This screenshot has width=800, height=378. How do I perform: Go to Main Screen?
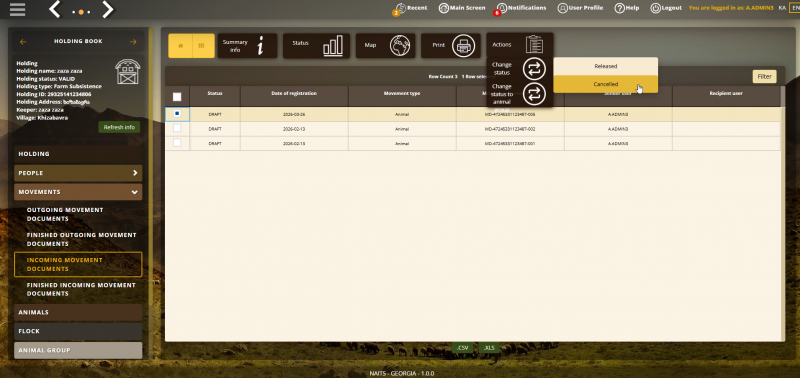pyautogui.click(x=462, y=8)
